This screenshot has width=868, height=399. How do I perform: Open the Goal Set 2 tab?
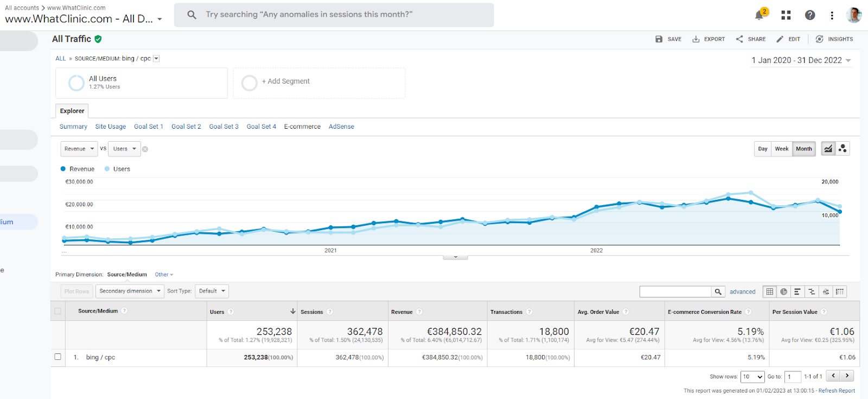(x=186, y=126)
